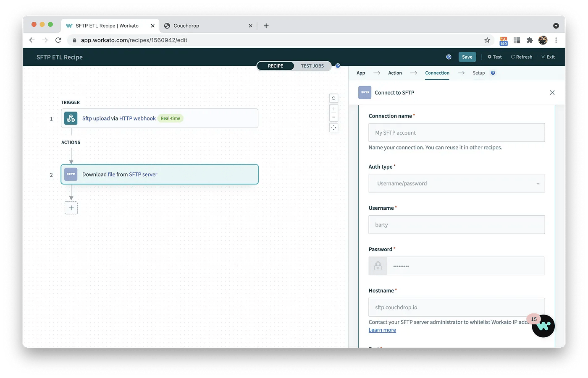This screenshot has height=378, width=588.
Task: Open help via the question mark in the header
Action: (449, 57)
